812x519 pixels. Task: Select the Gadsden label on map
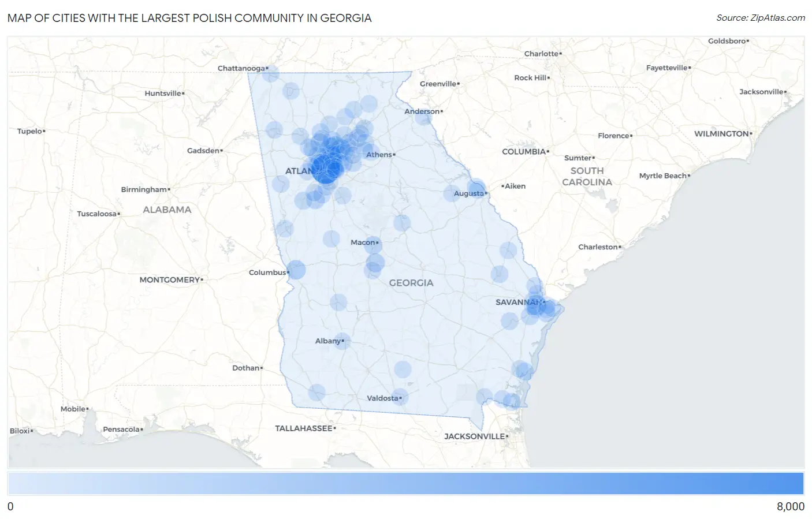pos(203,151)
